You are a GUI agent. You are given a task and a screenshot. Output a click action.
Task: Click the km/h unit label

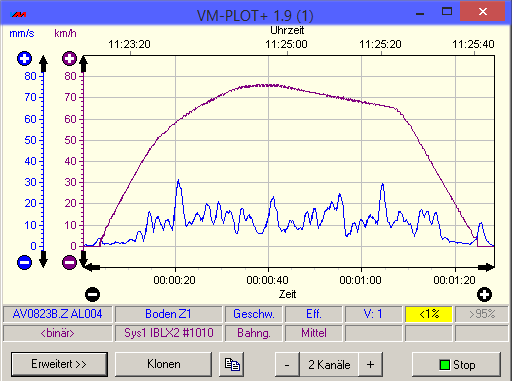pos(65,33)
